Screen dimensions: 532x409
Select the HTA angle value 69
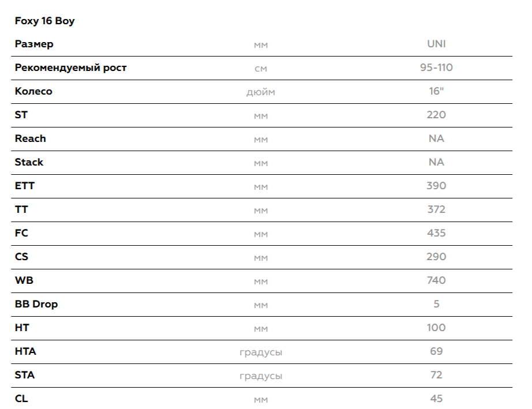(436, 352)
